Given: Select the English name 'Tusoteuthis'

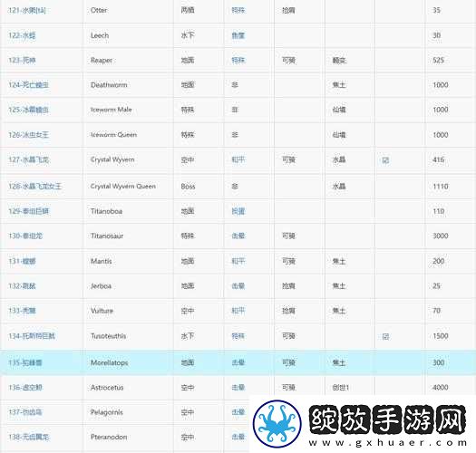Looking at the screenshot, I should tap(109, 336).
